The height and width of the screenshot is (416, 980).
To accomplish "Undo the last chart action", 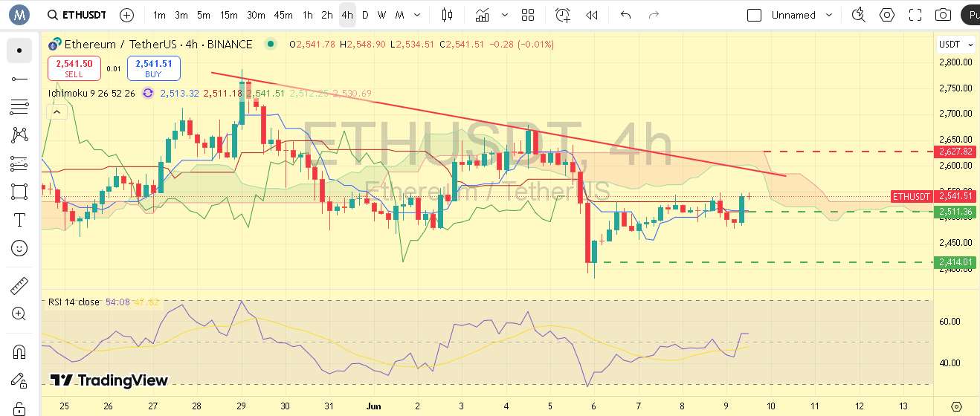I will (x=626, y=15).
